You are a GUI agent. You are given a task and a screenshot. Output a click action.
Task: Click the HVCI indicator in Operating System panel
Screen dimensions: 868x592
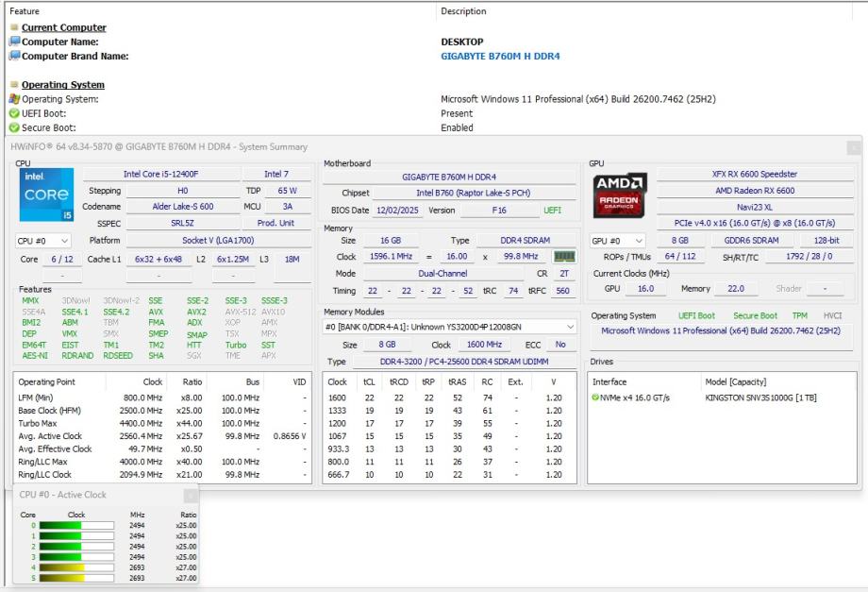[x=832, y=315]
